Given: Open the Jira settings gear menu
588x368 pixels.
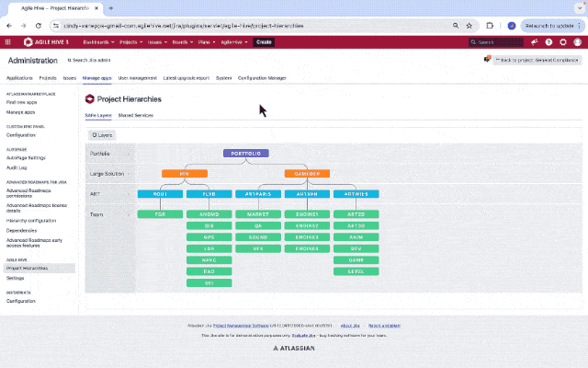Looking at the screenshot, I should pyautogui.click(x=563, y=42).
